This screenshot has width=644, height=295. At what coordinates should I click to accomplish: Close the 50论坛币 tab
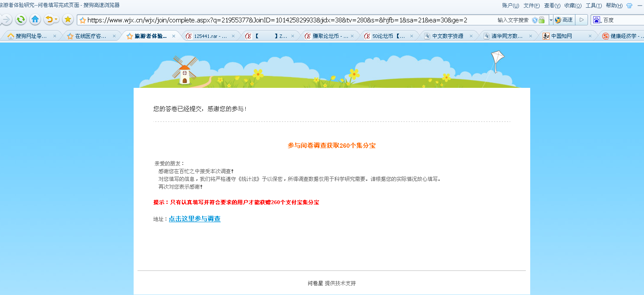(x=412, y=36)
